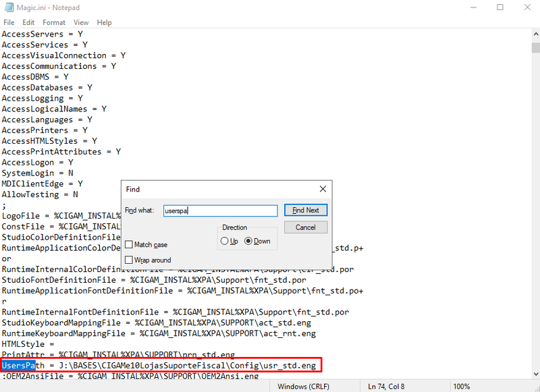Click the RuntimeKeyboardMappingFile line
This screenshot has width=540, height=392.
click(159, 333)
